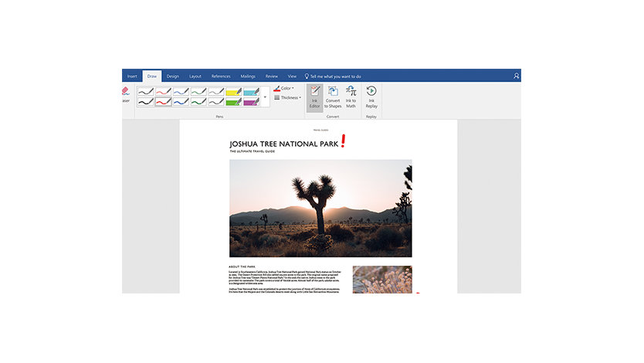Image resolution: width=644 pixels, height=363 pixels.
Task: Choose the yellow highlighter
Action: pyautogui.click(x=234, y=91)
